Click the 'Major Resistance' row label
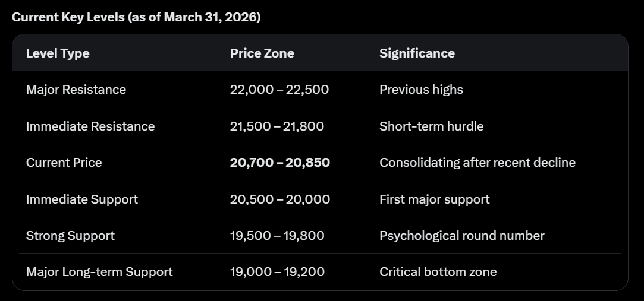The height and width of the screenshot is (301, 644). click(x=76, y=90)
